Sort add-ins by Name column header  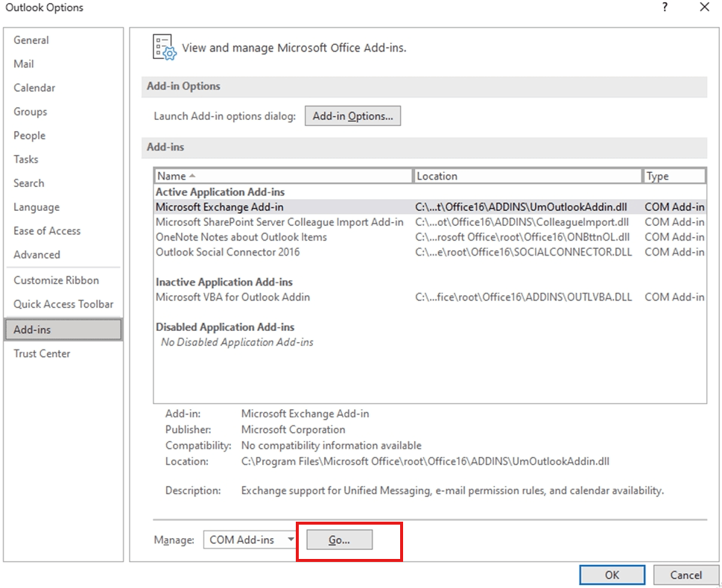pyautogui.click(x=282, y=176)
